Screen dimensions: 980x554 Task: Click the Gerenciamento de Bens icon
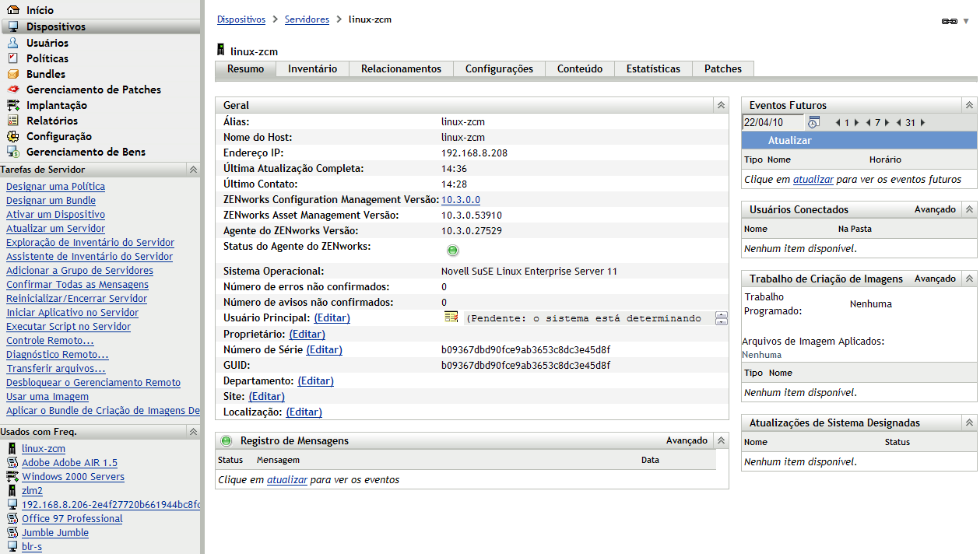tap(13, 152)
